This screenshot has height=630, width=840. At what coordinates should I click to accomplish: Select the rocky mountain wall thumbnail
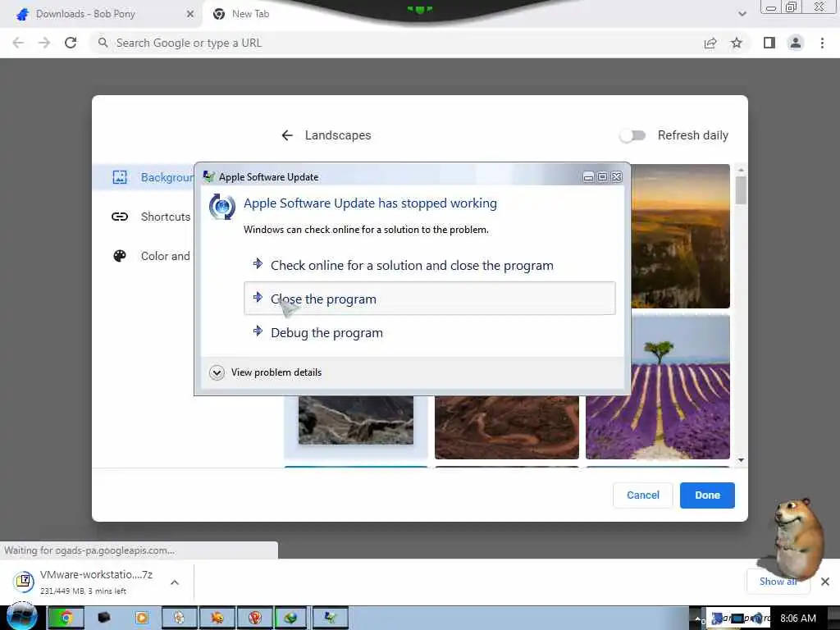pos(356,421)
